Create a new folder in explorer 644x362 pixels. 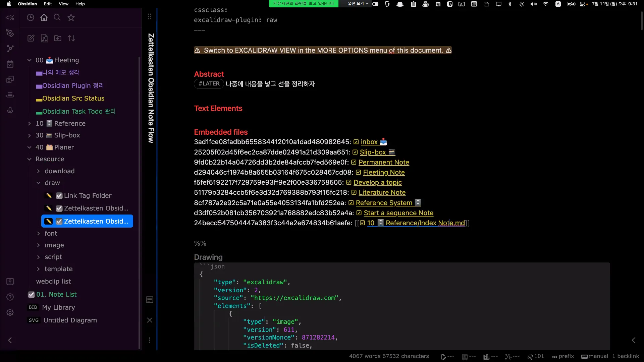point(58,38)
